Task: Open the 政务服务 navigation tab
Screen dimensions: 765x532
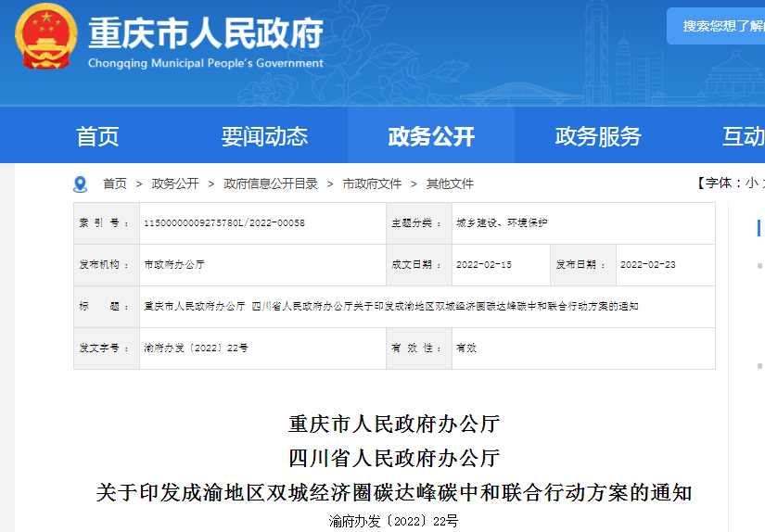Action: [598, 136]
